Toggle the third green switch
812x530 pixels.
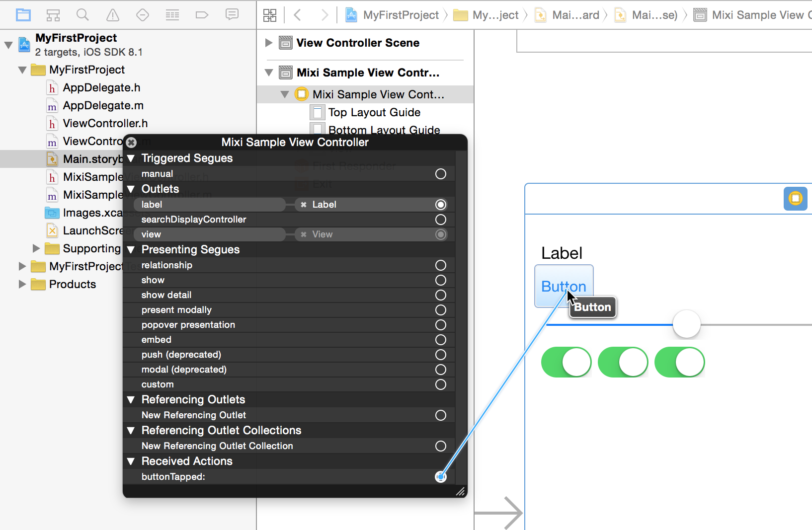pyautogui.click(x=680, y=362)
